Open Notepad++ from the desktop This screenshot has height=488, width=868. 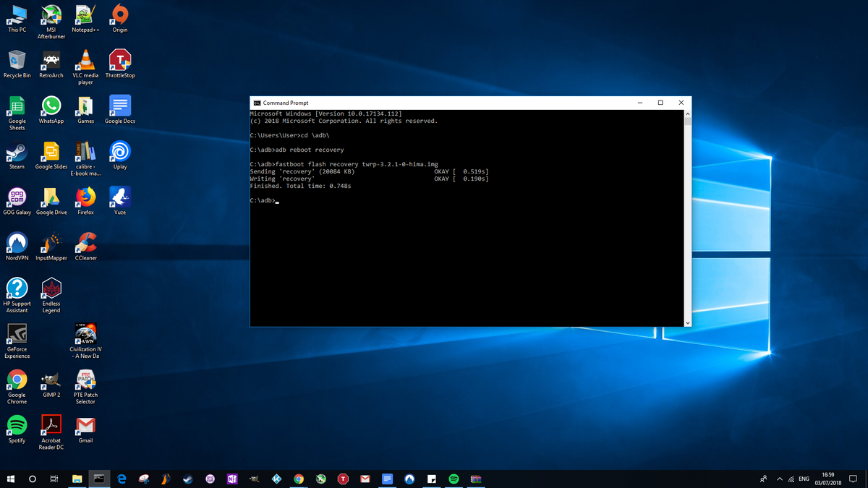point(85,16)
